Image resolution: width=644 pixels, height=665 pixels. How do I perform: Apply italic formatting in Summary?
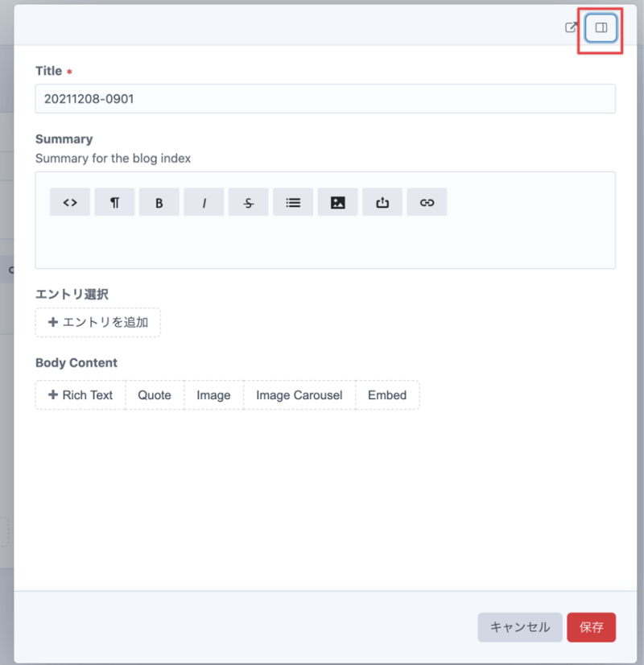[x=204, y=203]
